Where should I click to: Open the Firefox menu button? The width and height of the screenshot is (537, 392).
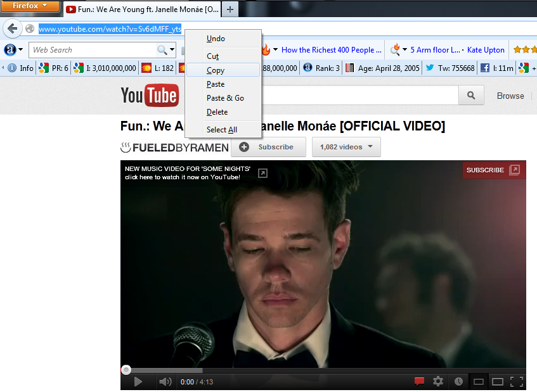click(30, 6)
